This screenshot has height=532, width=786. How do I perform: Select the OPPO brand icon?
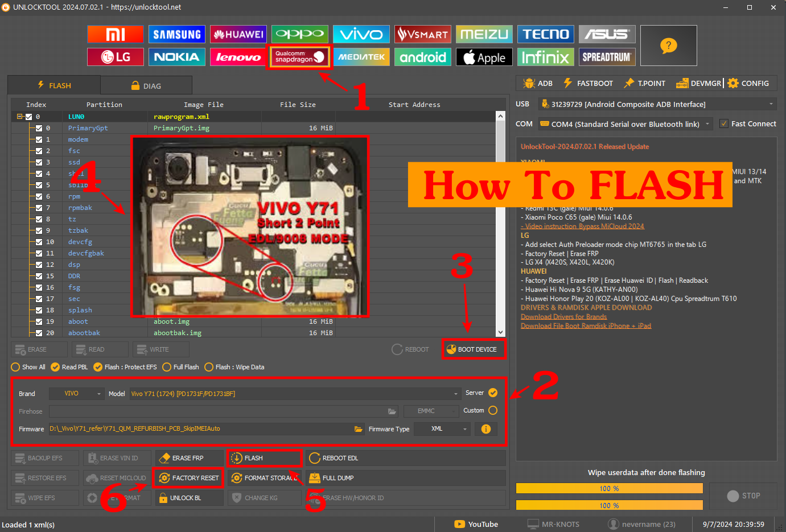[x=299, y=34]
